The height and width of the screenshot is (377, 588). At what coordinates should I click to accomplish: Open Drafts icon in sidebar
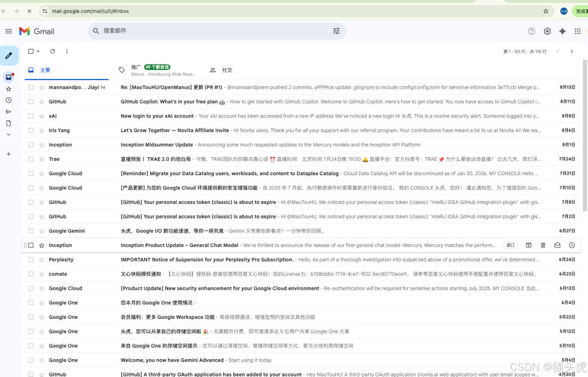[9, 123]
